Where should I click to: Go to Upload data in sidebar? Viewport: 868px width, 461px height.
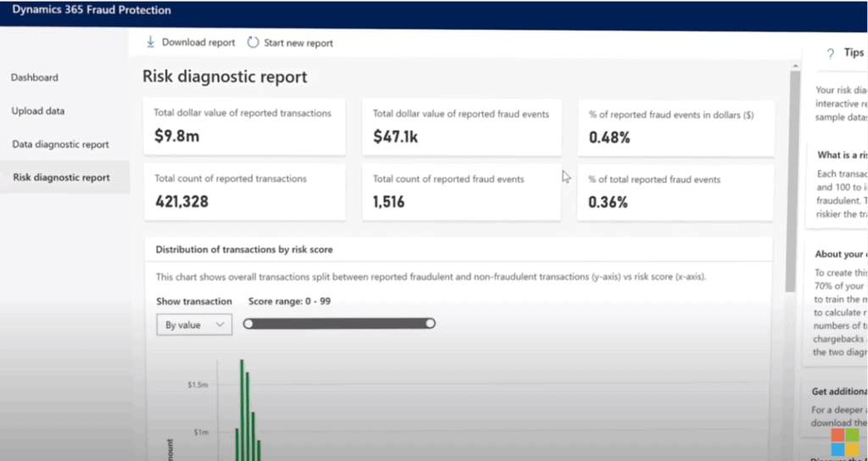point(38,111)
